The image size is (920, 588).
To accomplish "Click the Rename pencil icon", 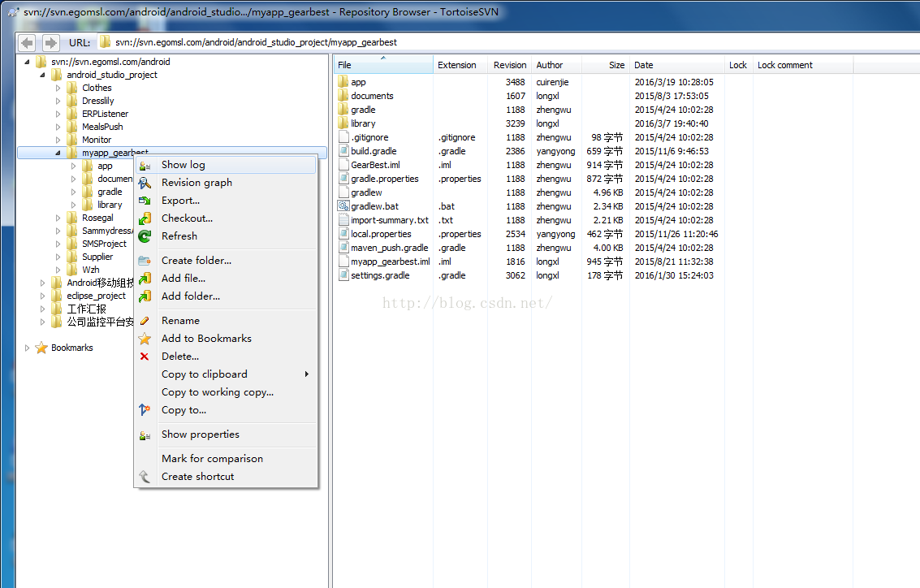I will point(145,321).
